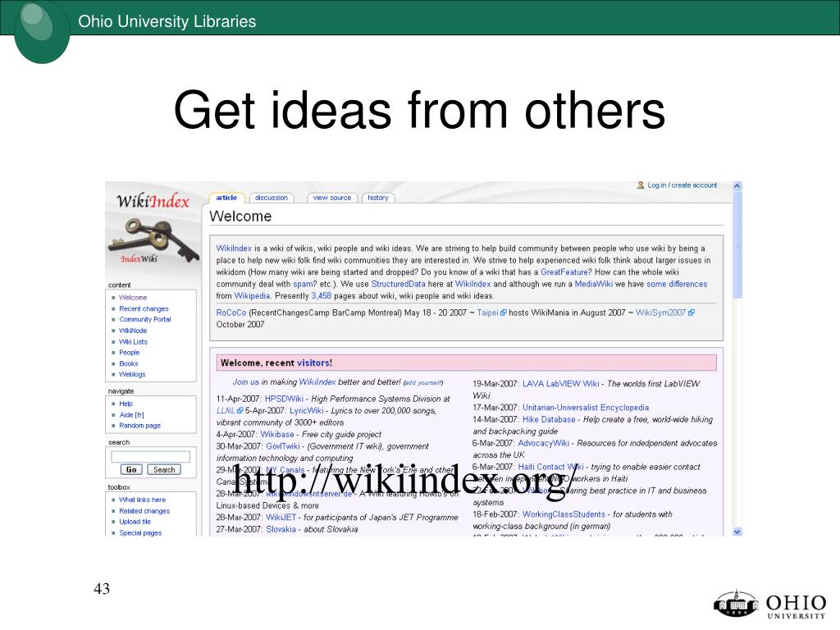This screenshot has height=630, width=840.
Task: Click Log in / create account
Action: (x=682, y=185)
